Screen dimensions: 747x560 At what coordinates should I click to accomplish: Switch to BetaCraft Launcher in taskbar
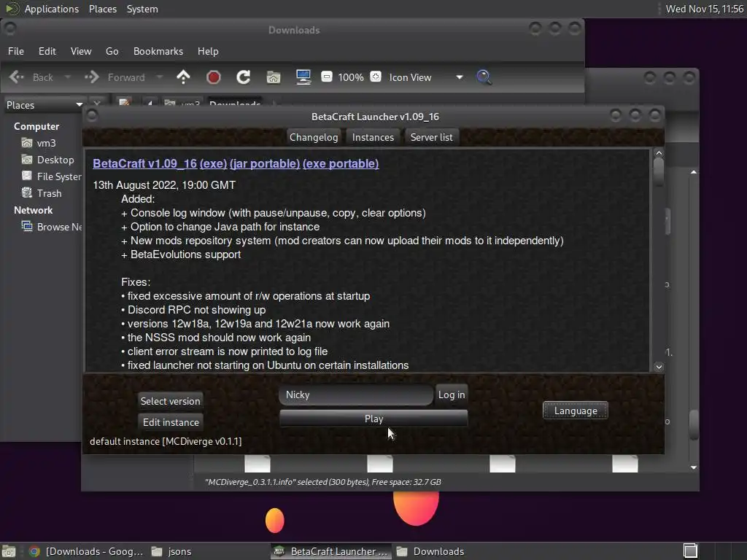(x=332, y=551)
